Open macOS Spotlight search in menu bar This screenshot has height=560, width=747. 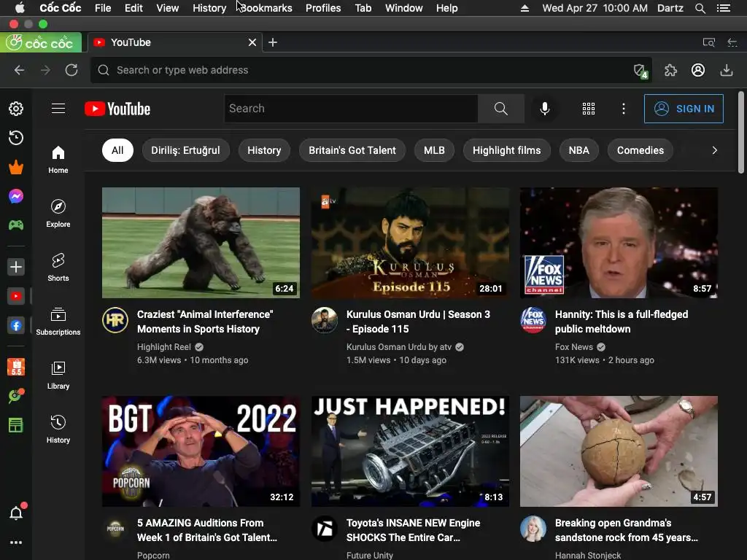coord(700,8)
